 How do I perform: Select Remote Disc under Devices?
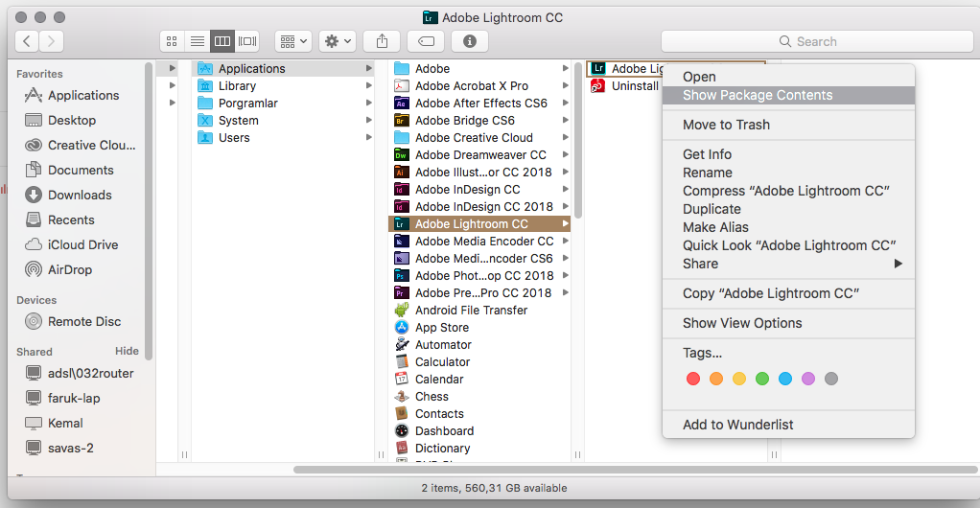(x=73, y=321)
